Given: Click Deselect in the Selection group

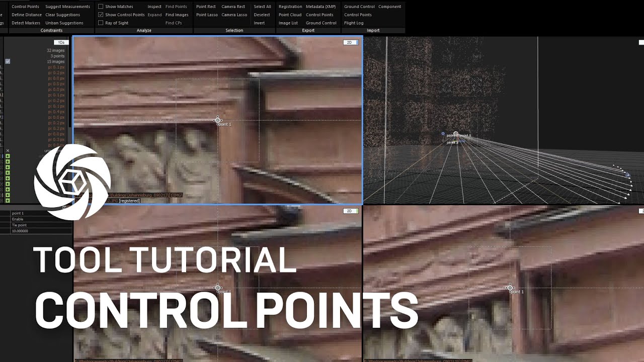Looking at the screenshot, I should pyautogui.click(x=262, y=15).
